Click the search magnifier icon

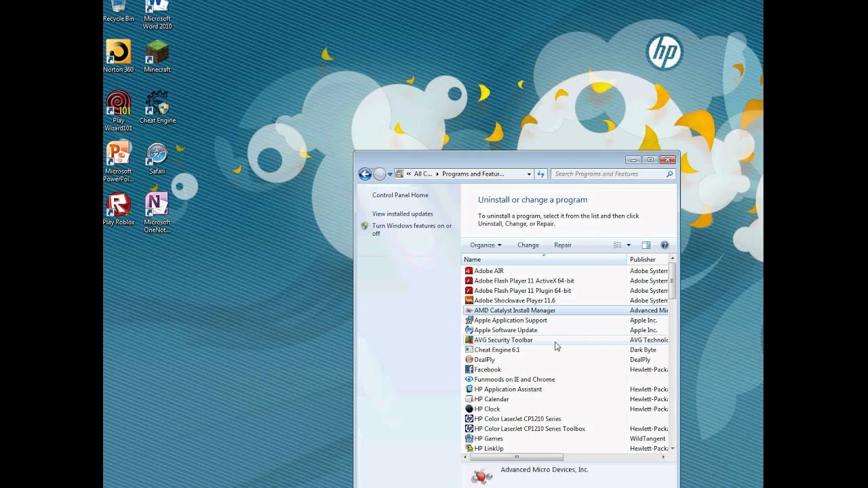(x=669, y=174)
